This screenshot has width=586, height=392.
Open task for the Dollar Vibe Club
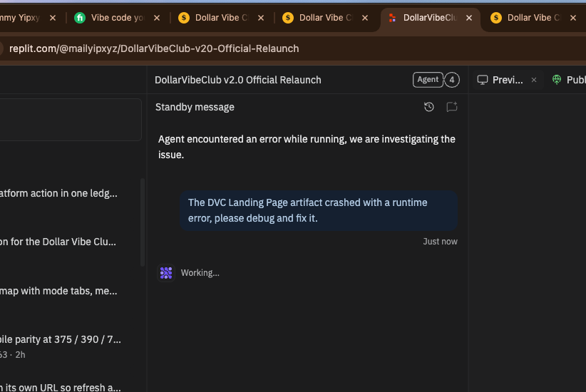[58, 242]
